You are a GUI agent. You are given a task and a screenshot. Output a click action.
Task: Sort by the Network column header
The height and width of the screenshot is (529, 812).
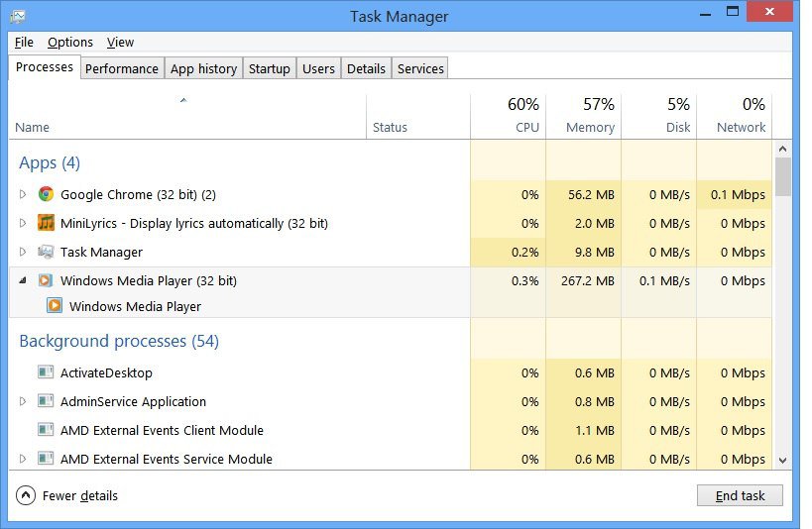click(735, 117)
